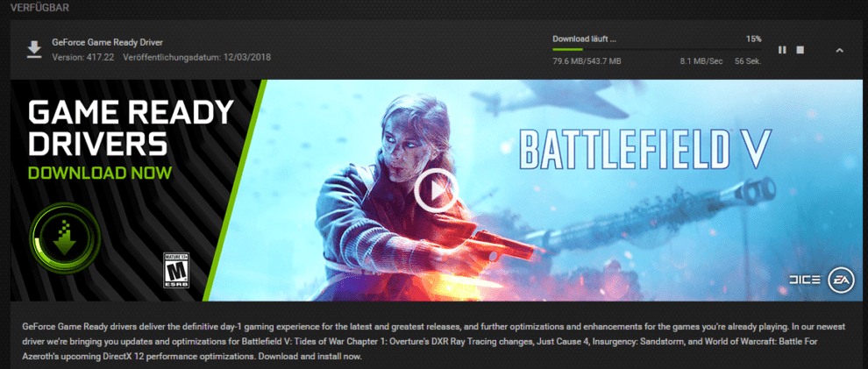
Task: Collapse the driver details chevron
Action: tap(839, 50)
